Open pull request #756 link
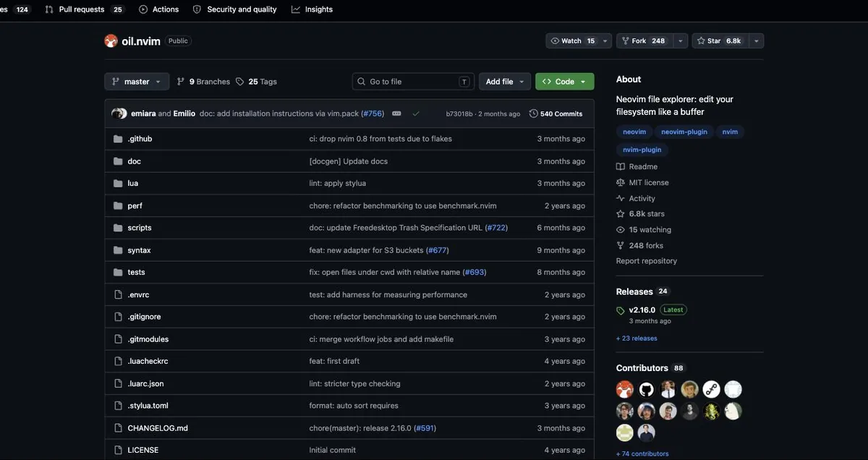868x460 pixels. click(373, 114)
